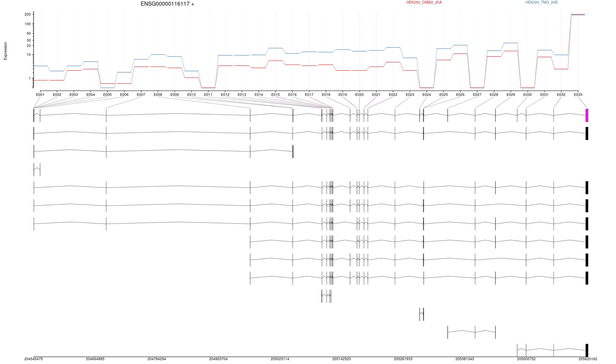Click exon label E033
This screenshot has width=616, height=364.
[x=578, y=95]
